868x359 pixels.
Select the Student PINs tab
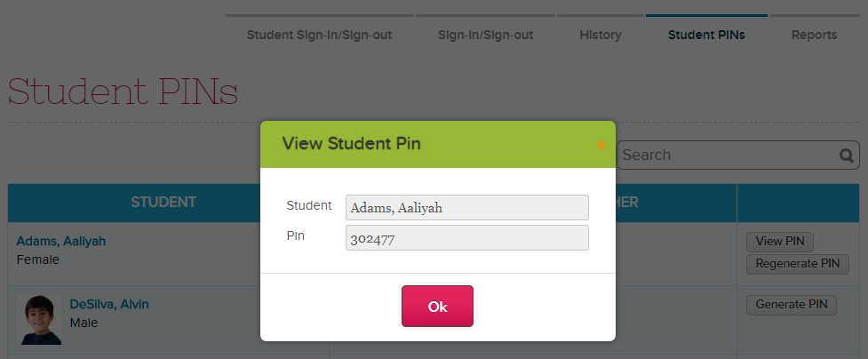tap(706, 35)
